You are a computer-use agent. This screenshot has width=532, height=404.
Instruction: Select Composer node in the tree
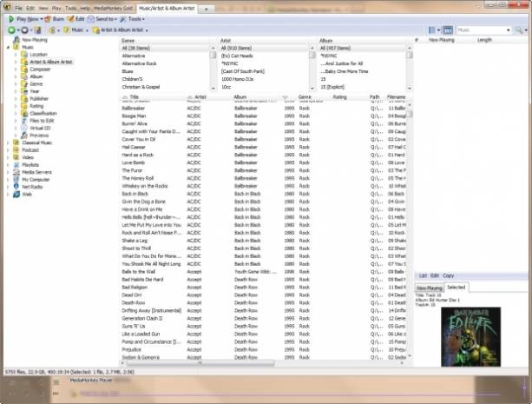(40, 70)
